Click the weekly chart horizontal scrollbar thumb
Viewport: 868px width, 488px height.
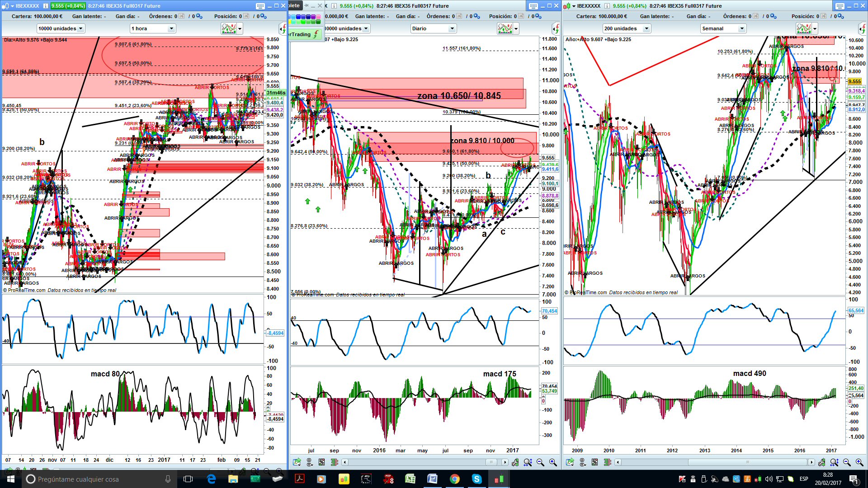point(747,462)
